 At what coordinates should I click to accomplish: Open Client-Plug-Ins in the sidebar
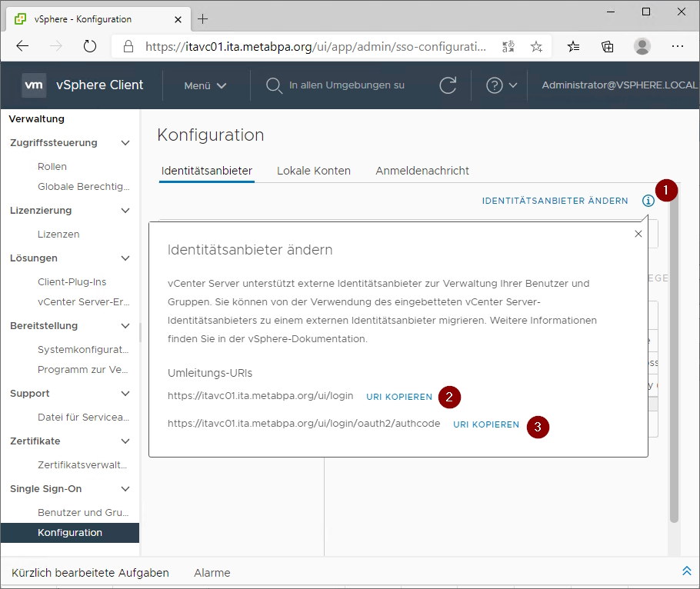click(72, 282)
